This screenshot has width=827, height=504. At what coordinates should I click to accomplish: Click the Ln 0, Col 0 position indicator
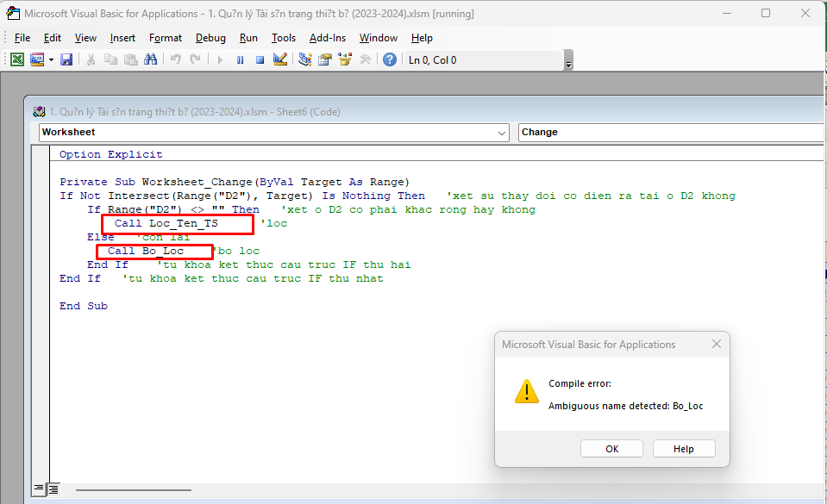pos(433,60)
